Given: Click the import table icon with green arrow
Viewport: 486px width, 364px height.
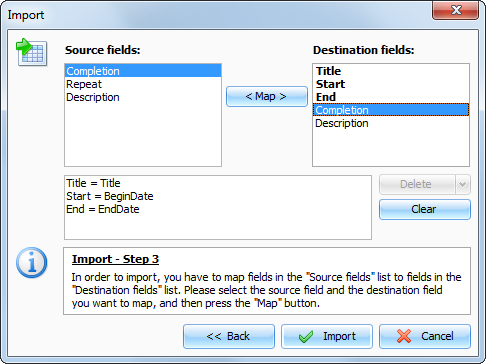Looking at the screenshot, I should pyautogui.click(x=32, y=52).
